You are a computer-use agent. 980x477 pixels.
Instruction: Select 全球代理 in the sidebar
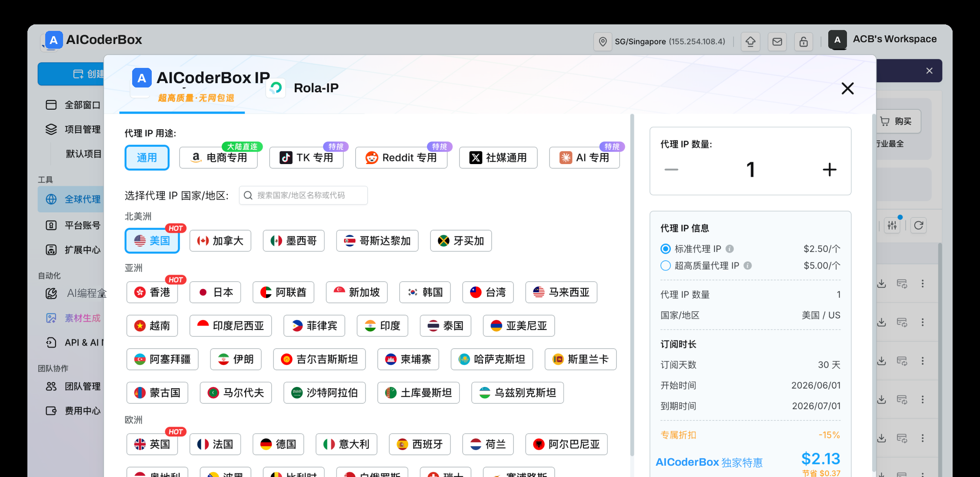click(x=71, y=199)
